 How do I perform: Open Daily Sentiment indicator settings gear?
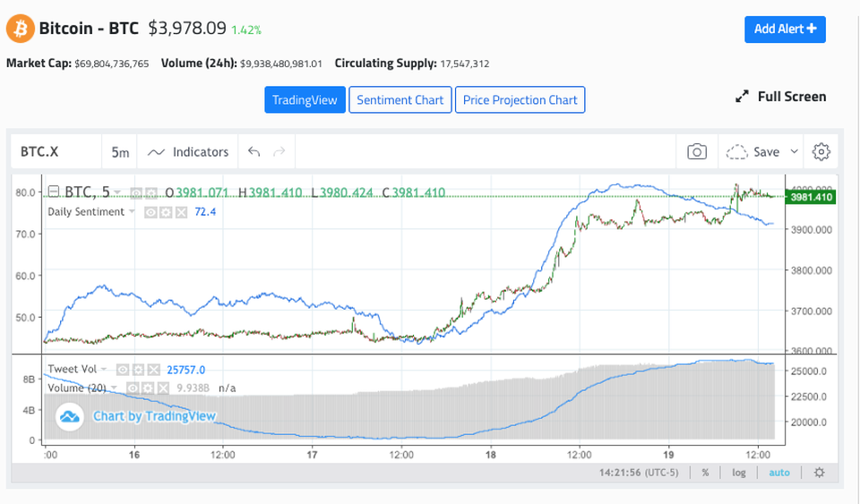coord(166,212)
